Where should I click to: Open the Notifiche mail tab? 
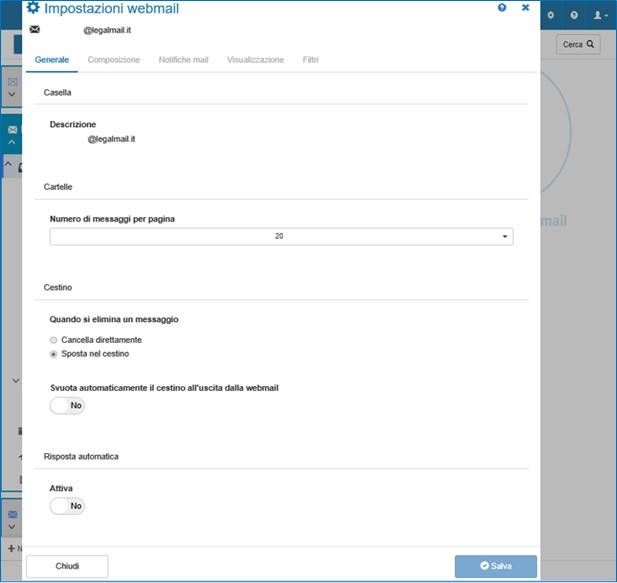click(x=183, y=60)
